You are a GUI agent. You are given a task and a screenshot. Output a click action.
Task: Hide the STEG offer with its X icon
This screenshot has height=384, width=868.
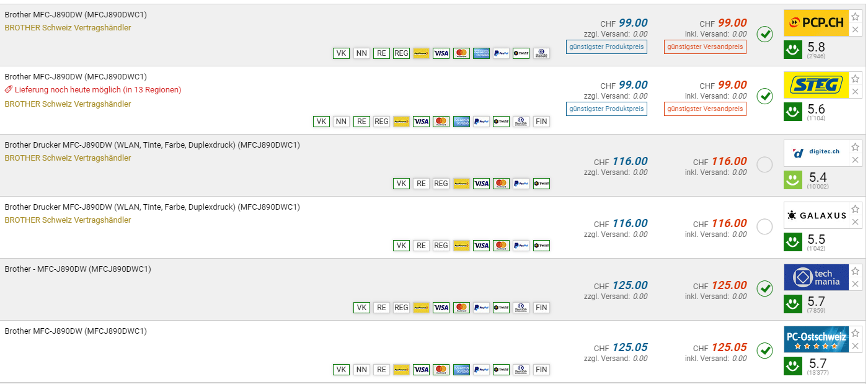click(x=856, y=92)
